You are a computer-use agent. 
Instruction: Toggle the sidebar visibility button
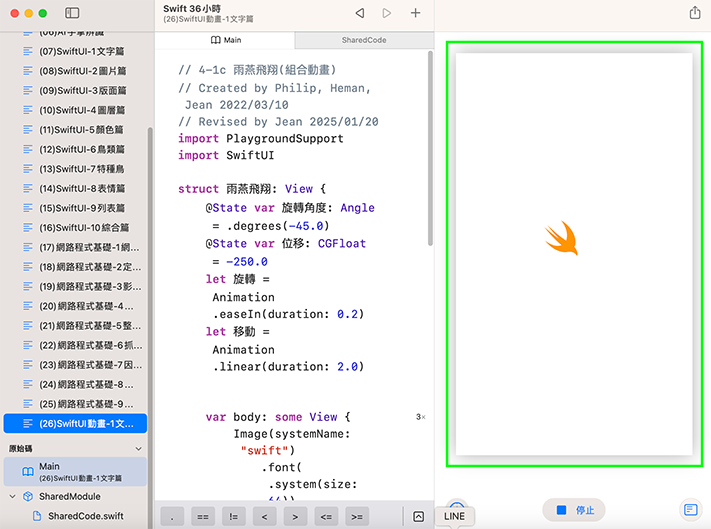72,13
